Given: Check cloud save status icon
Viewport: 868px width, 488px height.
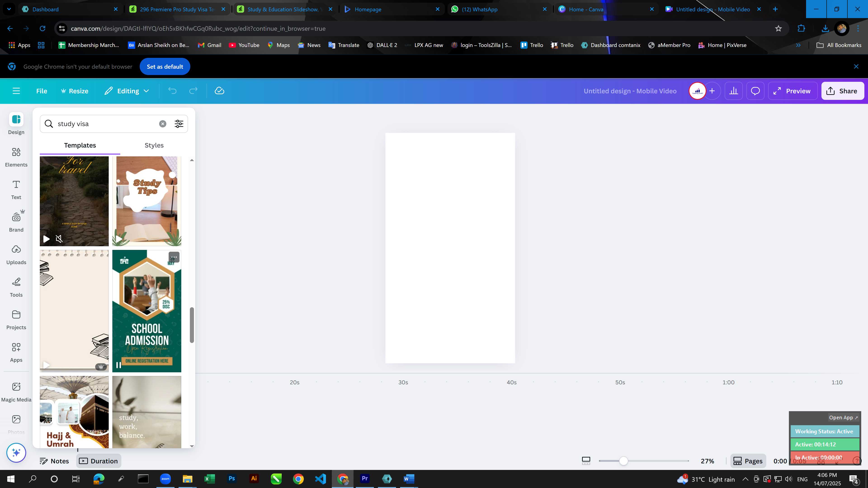Looking at the screenshot, I should [x=219, y=91].
